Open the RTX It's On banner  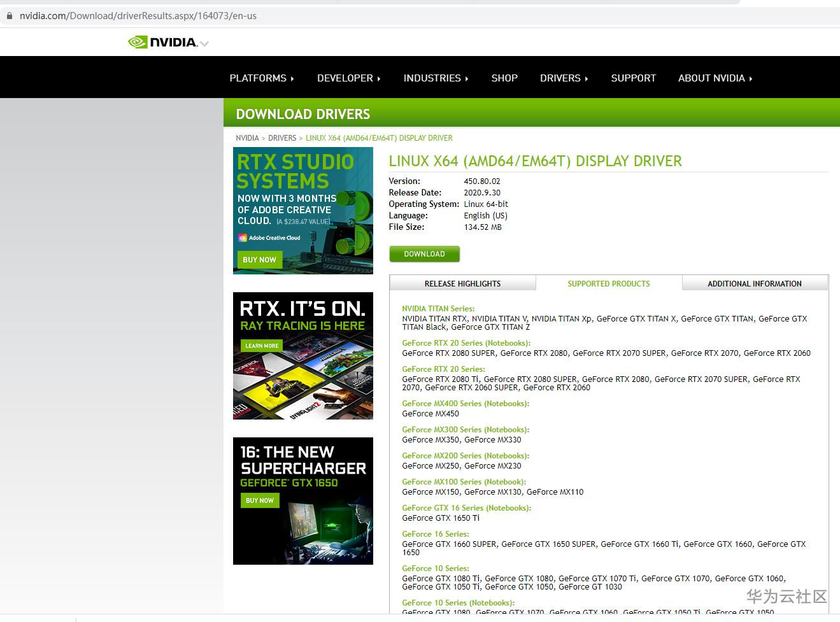[303, 356]
